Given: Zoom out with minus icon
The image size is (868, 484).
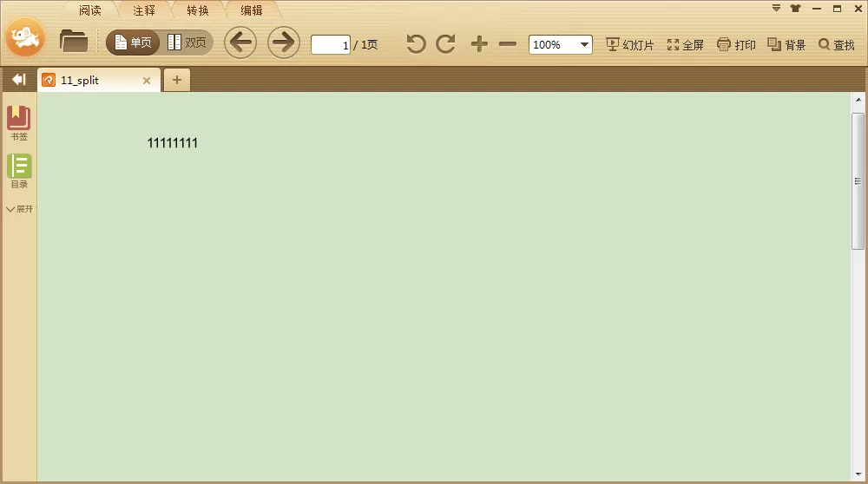Looking at the screenshot, I should (508, 44).
